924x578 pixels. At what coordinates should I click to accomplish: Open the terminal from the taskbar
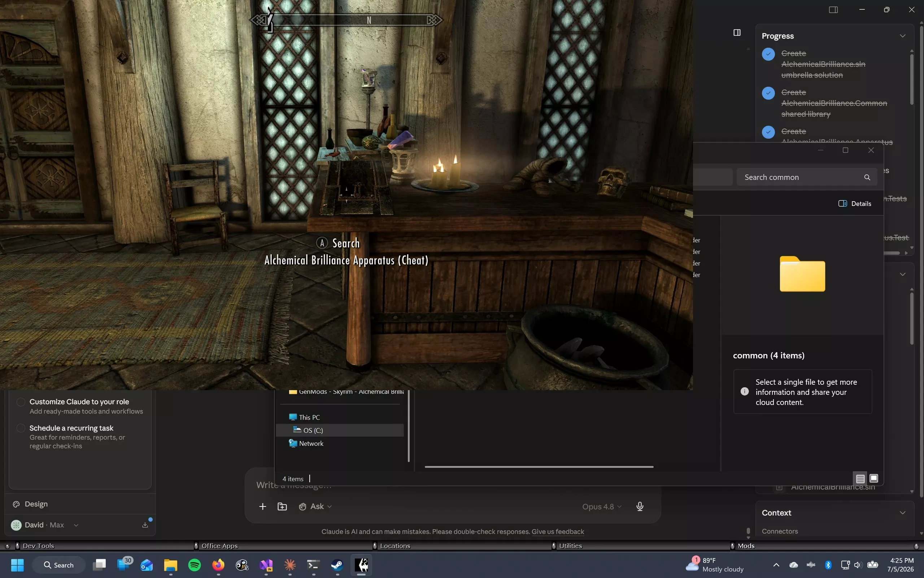coord(313,565)
